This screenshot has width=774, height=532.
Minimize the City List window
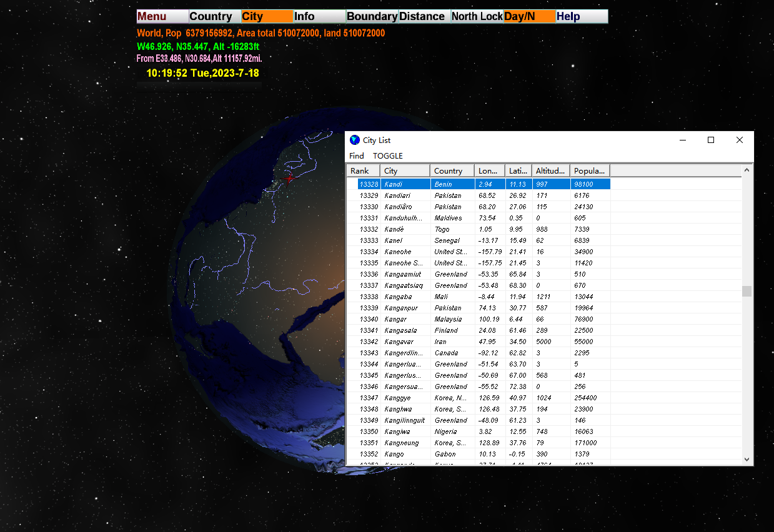click(682, 140)
